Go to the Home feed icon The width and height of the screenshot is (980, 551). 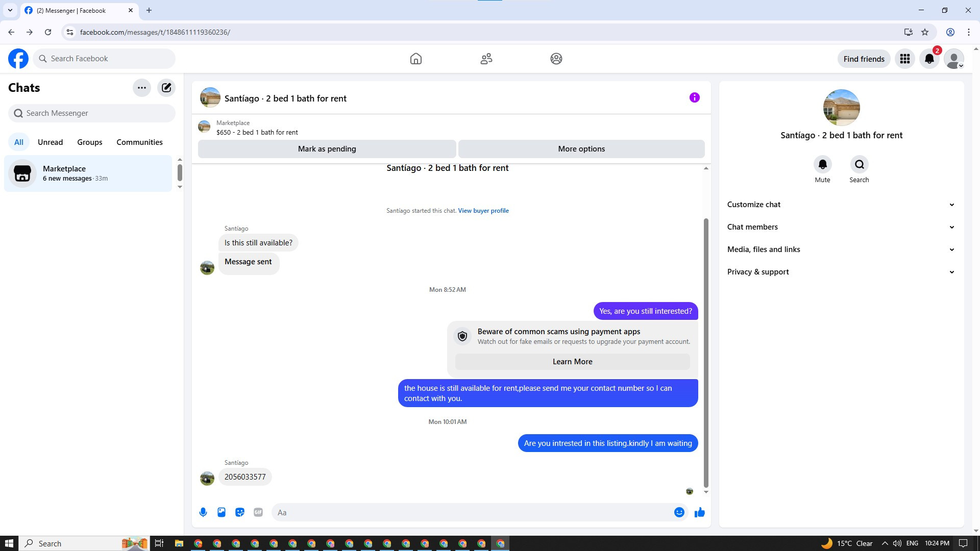point(416,59)
